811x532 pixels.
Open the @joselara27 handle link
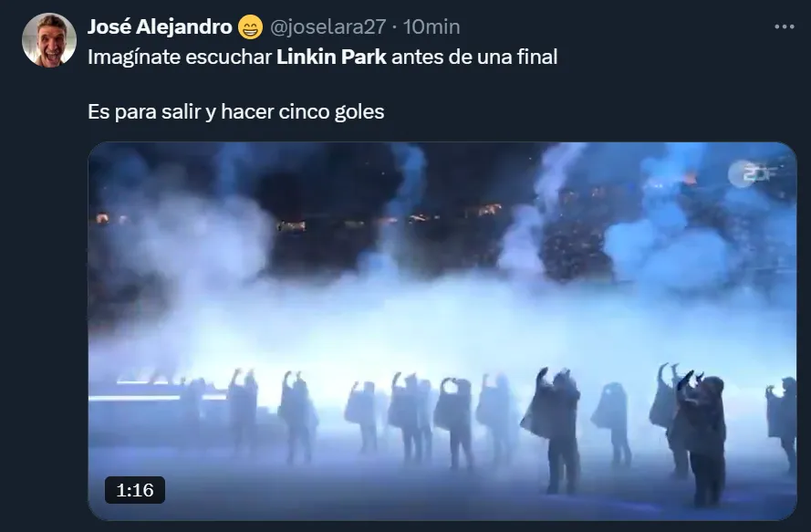pos(328,26)
